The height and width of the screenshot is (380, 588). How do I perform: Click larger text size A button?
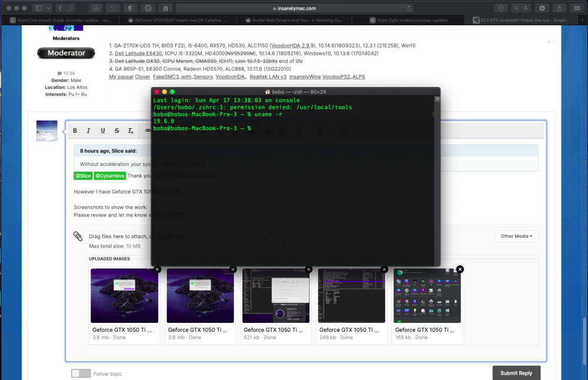click(526, 8)
